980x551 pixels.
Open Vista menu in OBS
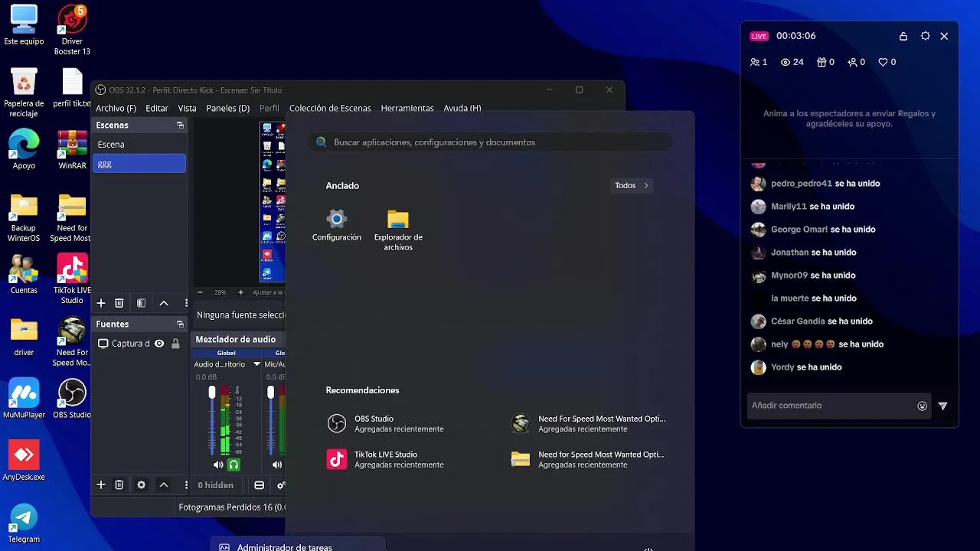pos(188,109)
